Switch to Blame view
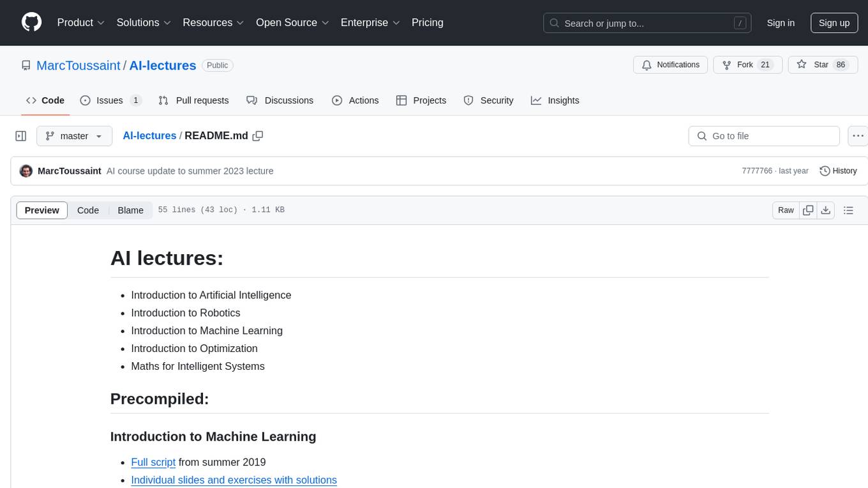 pos(131,210)
